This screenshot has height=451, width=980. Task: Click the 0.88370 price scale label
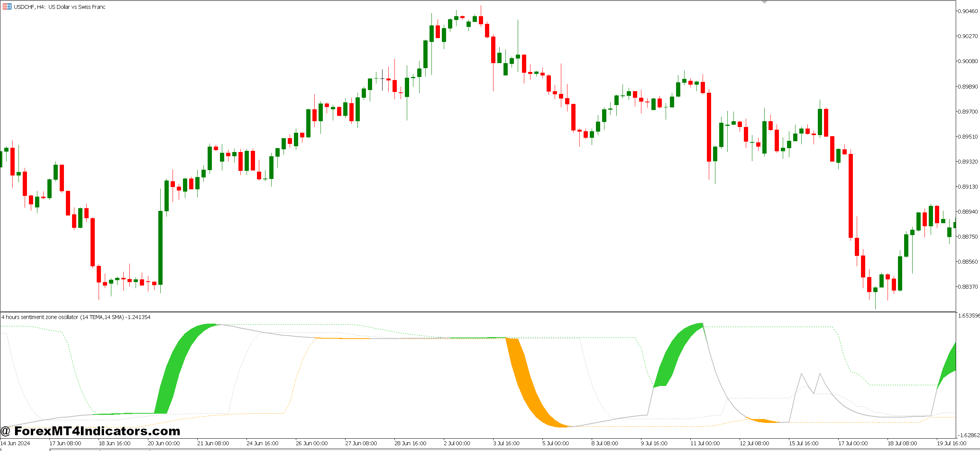click(968, 287)
